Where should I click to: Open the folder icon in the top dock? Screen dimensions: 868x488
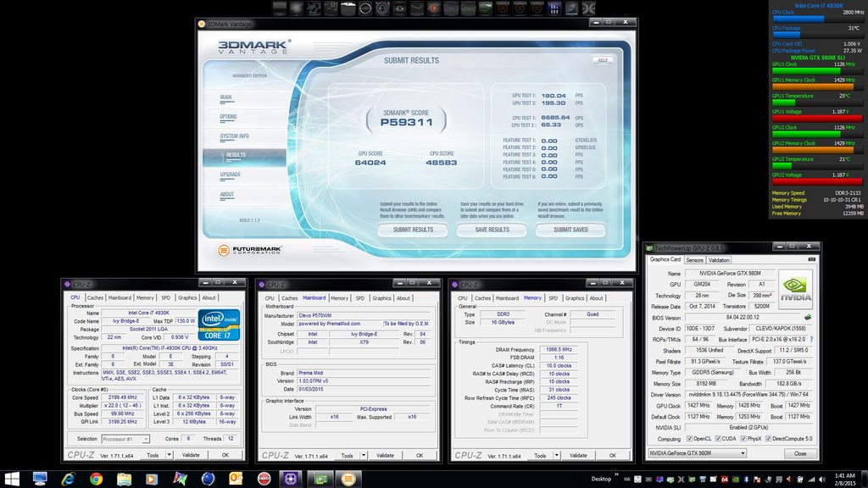click(x=348, y=8)
